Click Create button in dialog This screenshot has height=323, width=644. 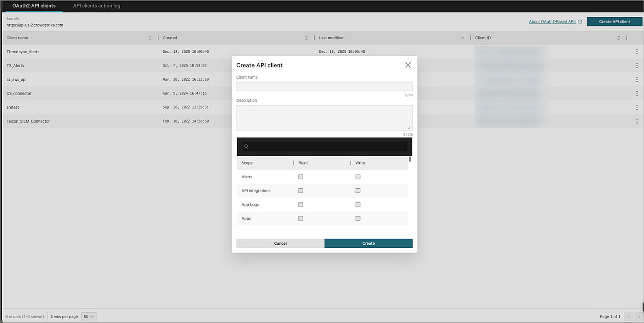[x=368, y=243]
